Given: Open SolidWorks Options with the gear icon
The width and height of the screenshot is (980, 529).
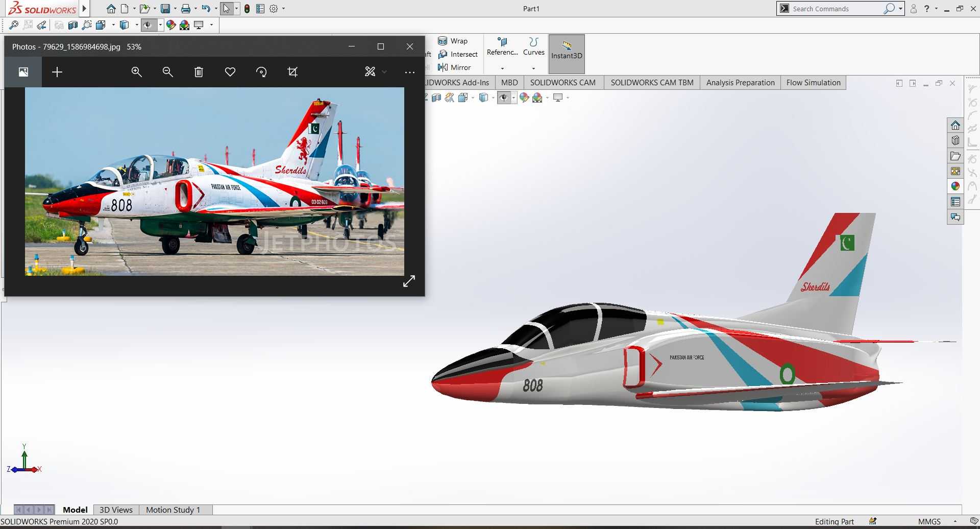Looking at the screenshot, I should click(x=274, y=9).
